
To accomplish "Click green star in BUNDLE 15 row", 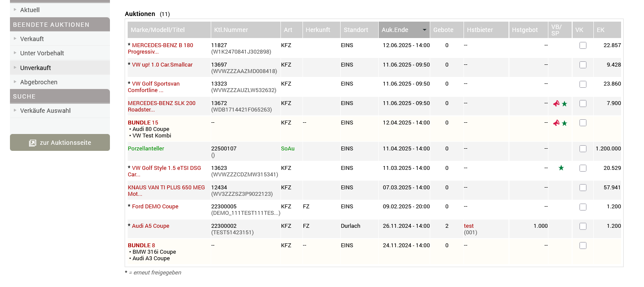I will (564, 123).
